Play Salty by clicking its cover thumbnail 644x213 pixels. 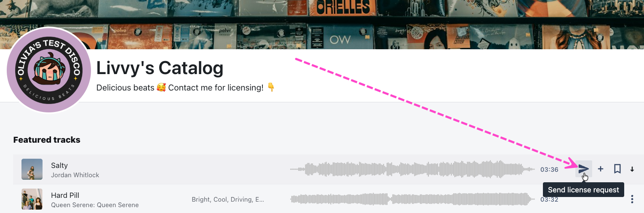coord(32,169)
